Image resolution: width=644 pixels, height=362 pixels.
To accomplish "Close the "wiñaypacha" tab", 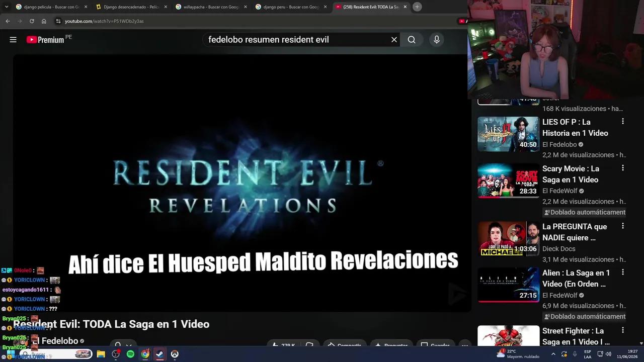I will 245,7.
